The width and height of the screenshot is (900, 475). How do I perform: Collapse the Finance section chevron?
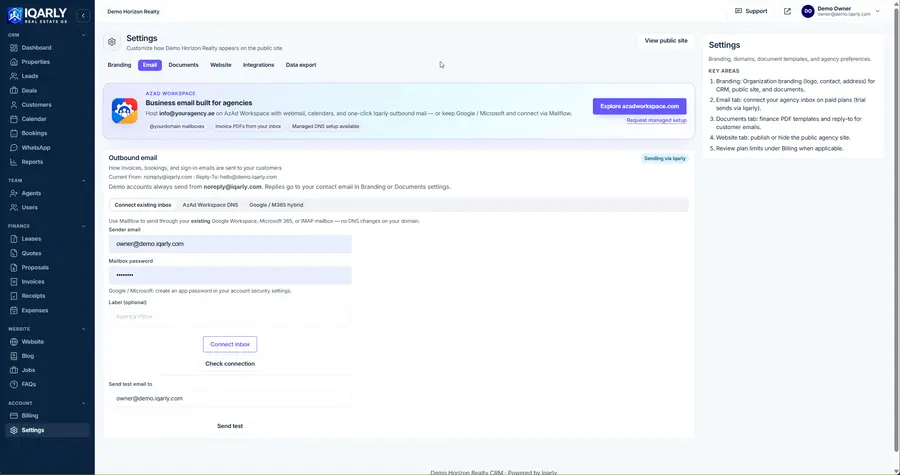tap(84, 226)
